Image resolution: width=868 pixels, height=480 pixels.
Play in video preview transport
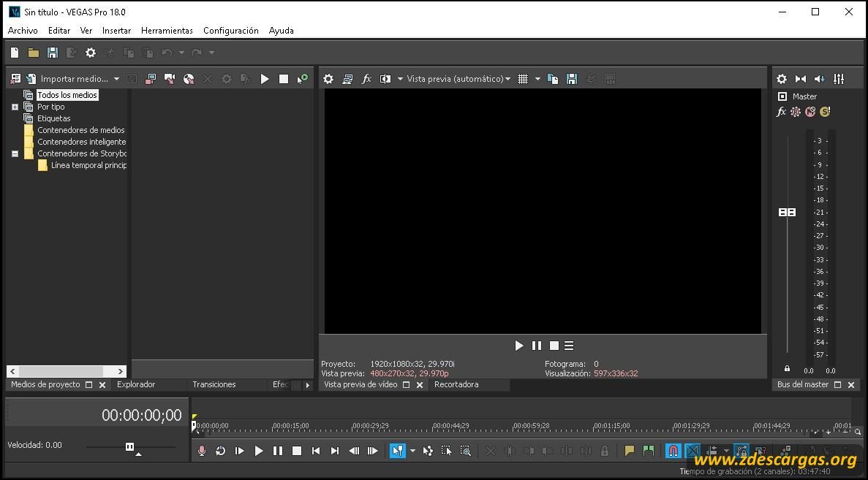tap(518, 346)
